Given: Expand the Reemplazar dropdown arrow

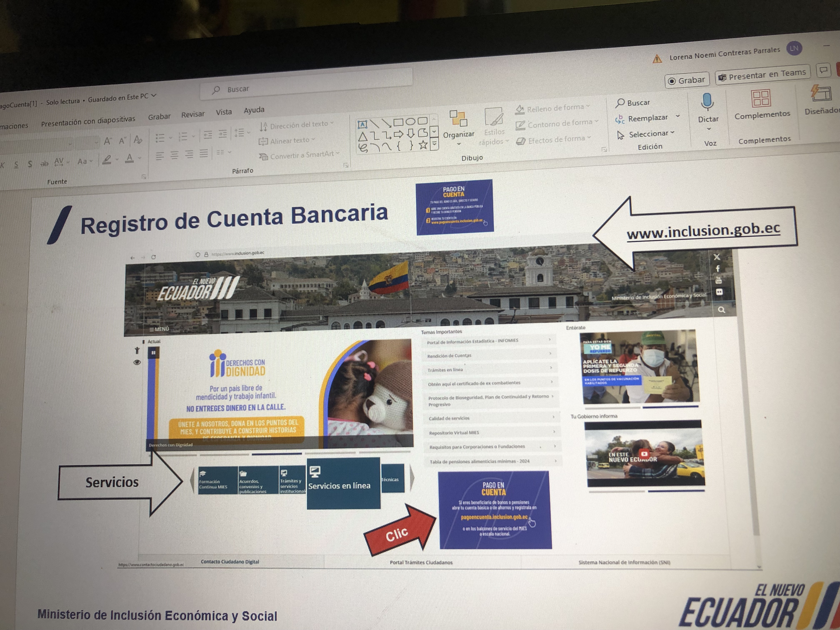Looking at the screenshot, I should 678,116.
